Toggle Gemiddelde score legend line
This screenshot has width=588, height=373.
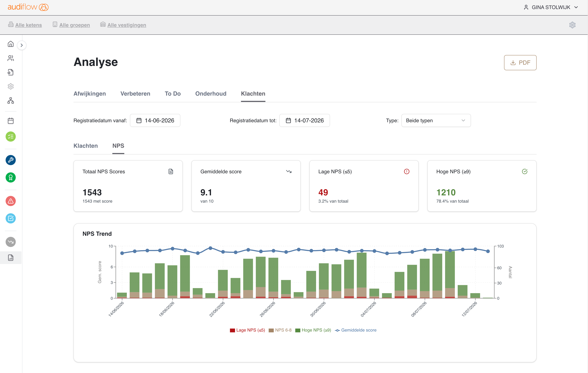356,330
